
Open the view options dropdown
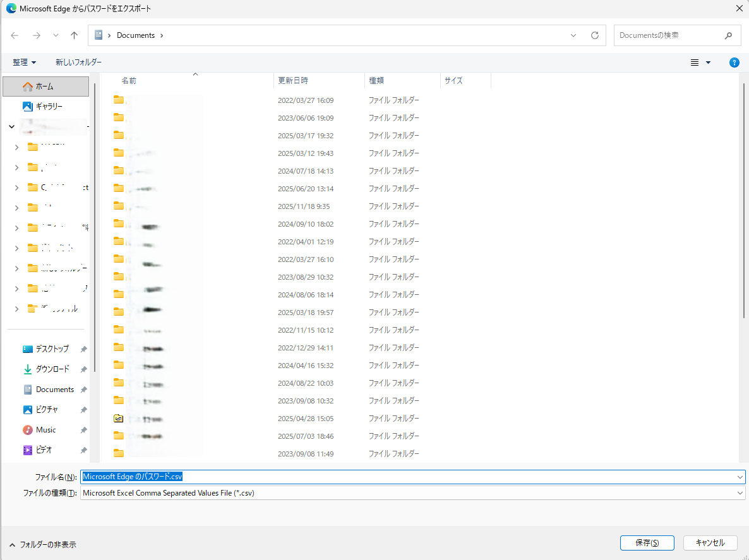(x=708, y=63)
